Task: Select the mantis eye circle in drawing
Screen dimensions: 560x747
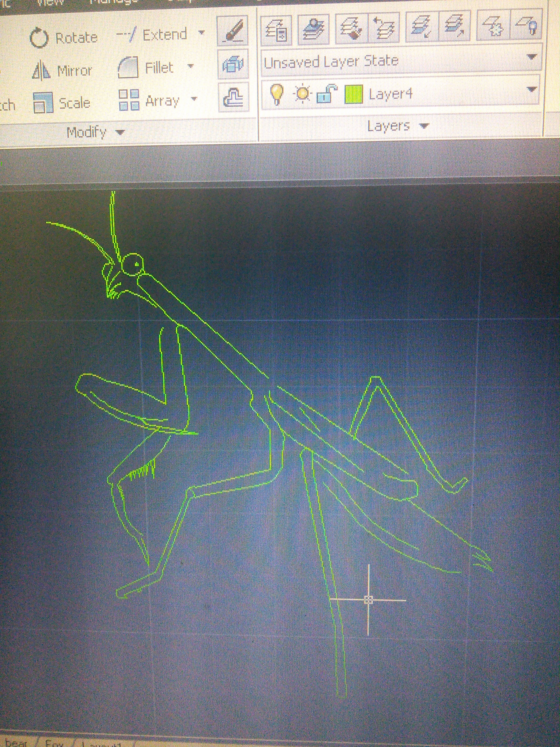Action: [x=133, y=264]
